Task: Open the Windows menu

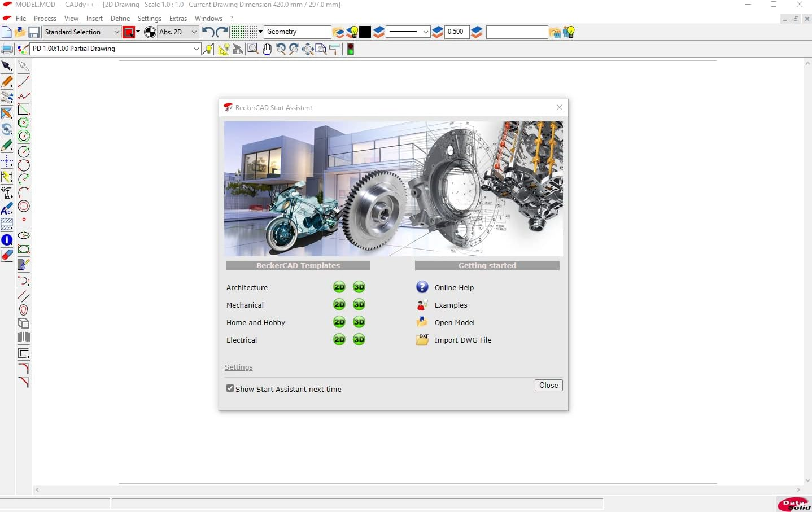Action: click(x=208, y=18)
